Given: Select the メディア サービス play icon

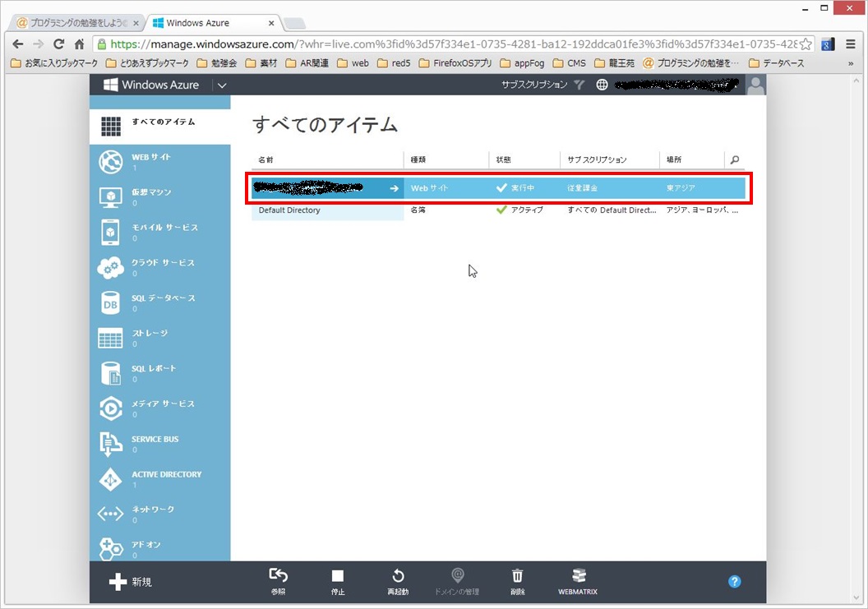Looking at the screenshot, I should (x=111, y=408).
